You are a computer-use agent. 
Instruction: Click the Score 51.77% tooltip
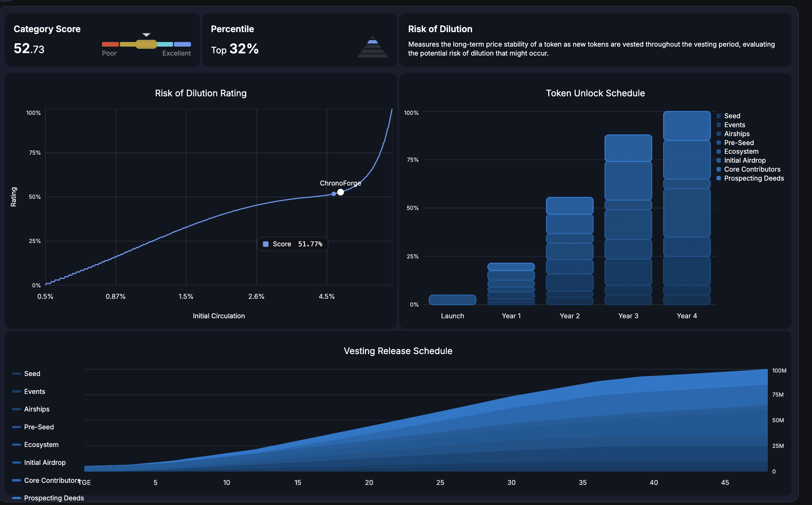tap(293, 244)
